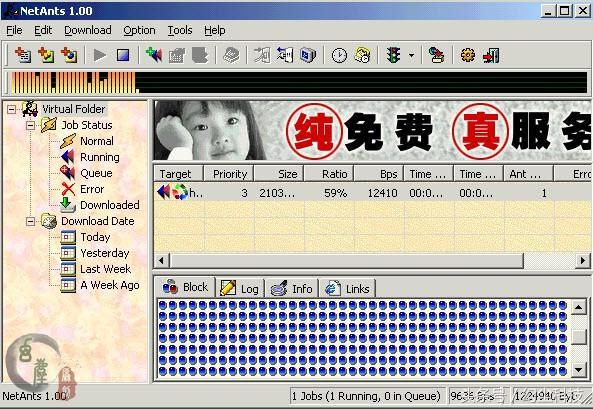This screenshot has width=593, height=409.
Task: Select the Running job folder
Action: pyautogui.click(x=100, y=157)
